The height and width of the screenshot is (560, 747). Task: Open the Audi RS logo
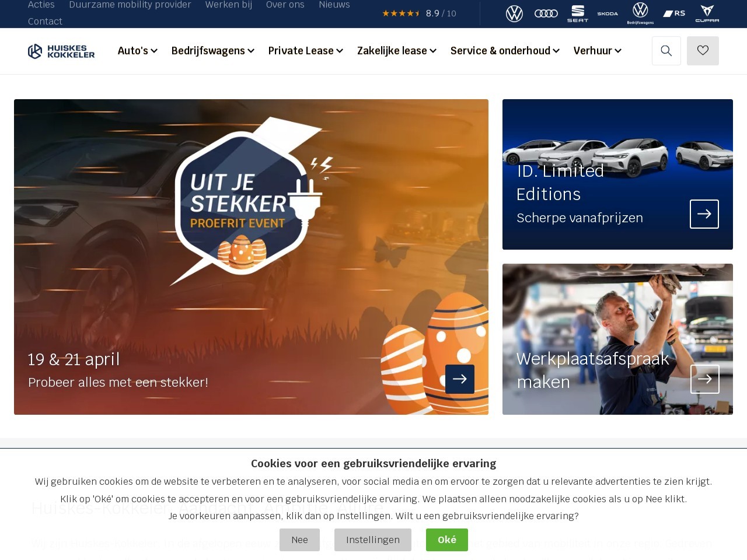pos(674,13)
